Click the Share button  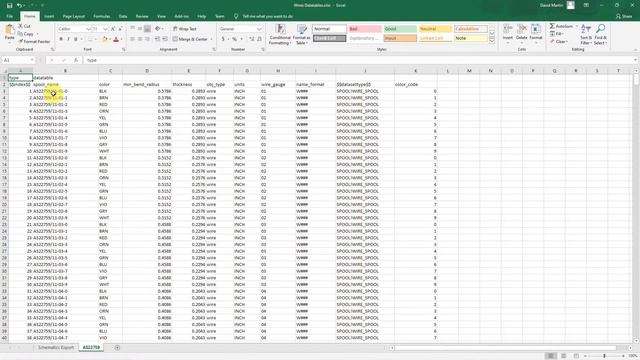click(x=624, y=16)
